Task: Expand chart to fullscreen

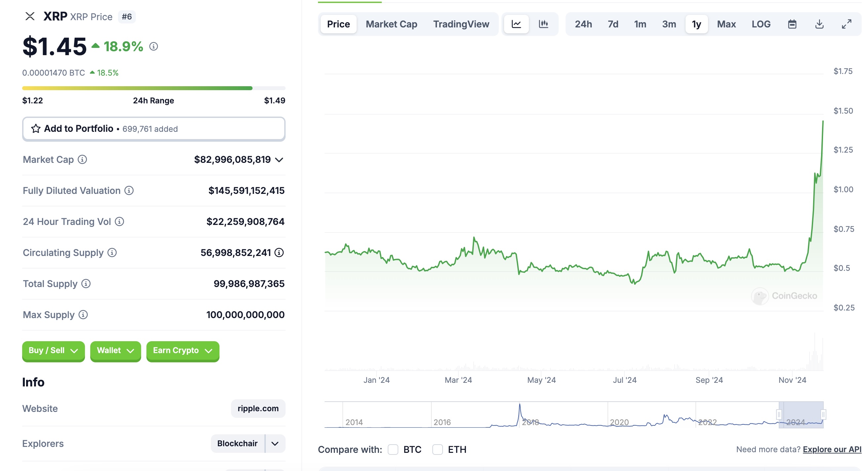Action: pyautogui.click(x=847, y=24)
